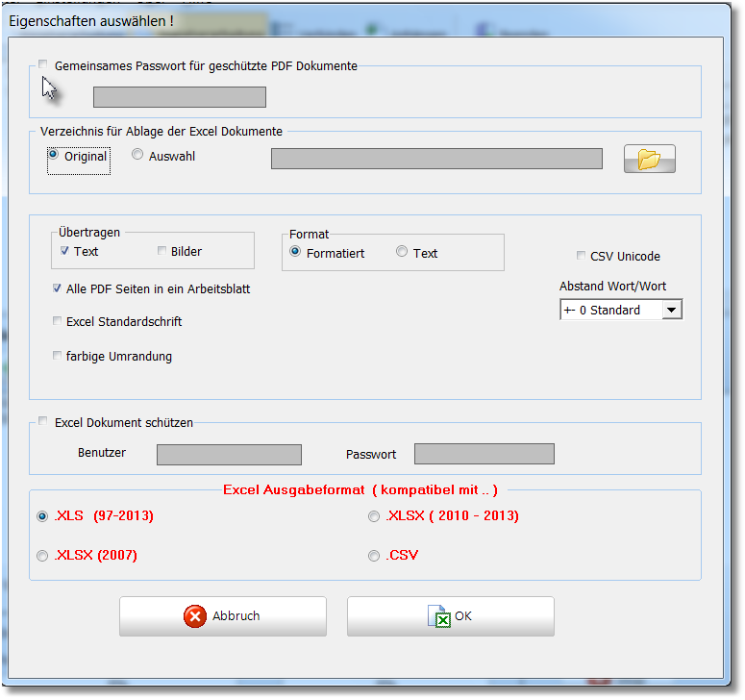The image size is (745, 700).
Task: Select Text format radio button
Action: point(402,252)
